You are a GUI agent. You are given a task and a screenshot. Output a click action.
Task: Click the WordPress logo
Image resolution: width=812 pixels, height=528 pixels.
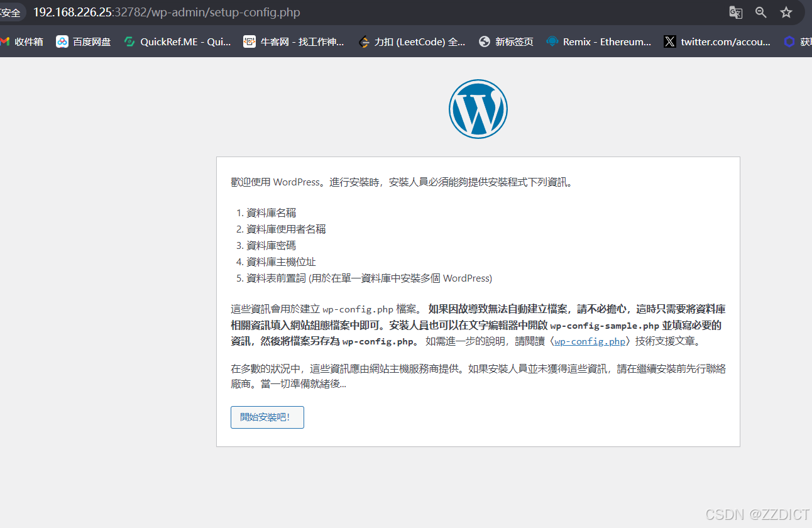[x=478, y=109]
